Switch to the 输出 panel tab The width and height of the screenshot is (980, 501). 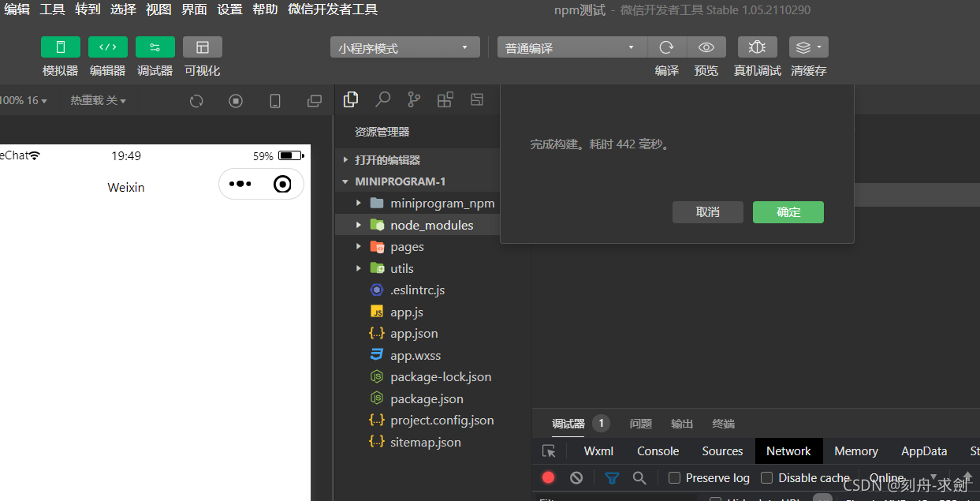coord(682,424)
